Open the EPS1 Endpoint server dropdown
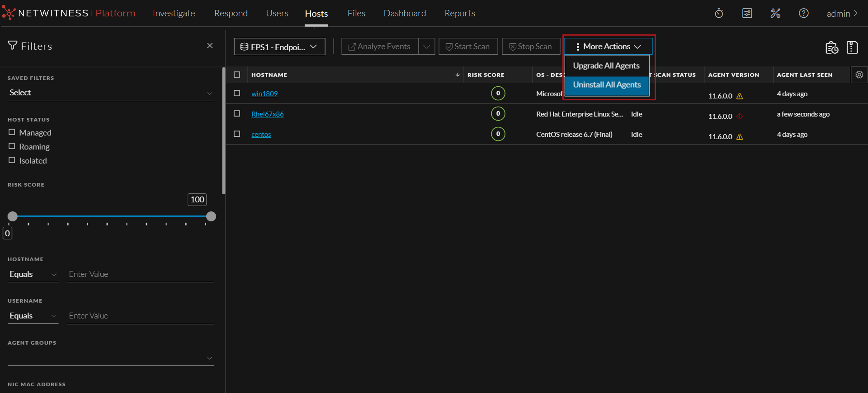This screenshot has height=393, width=868. [279, 47]
